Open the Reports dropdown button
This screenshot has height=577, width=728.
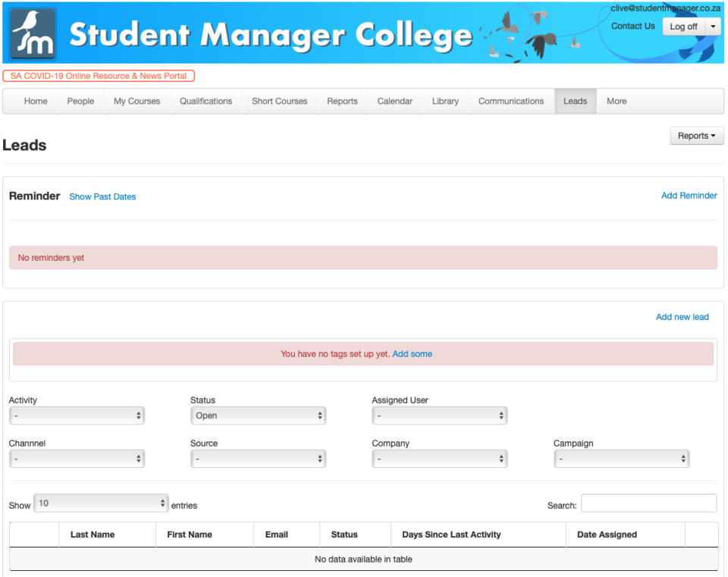pos(696,136)
